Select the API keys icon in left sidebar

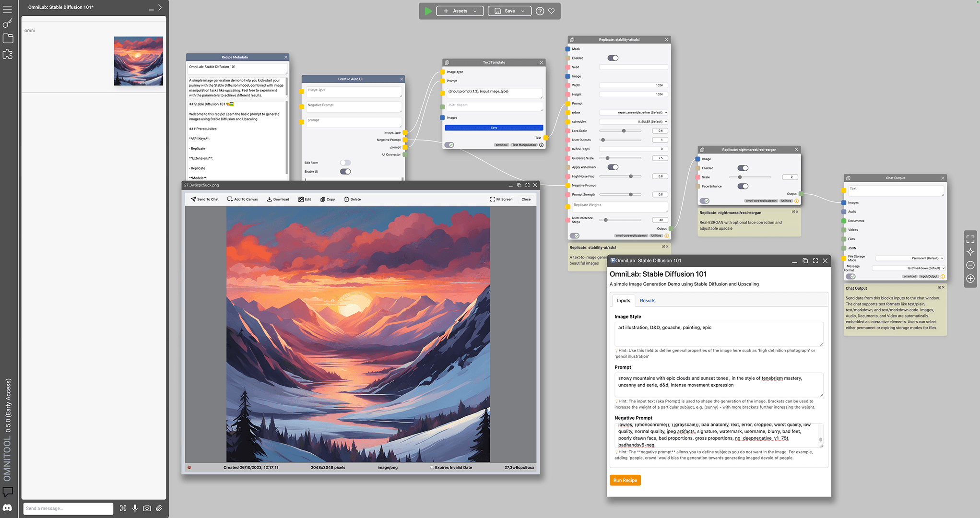[8, 23]
